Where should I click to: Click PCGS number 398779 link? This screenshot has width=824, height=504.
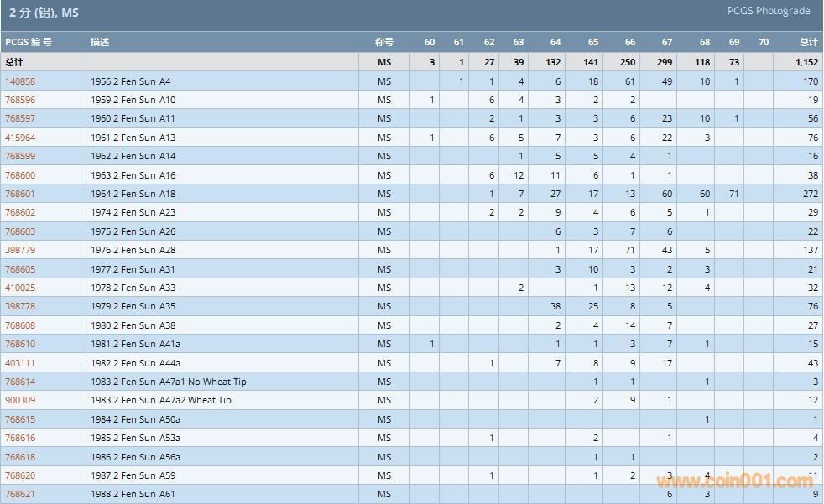click(x=20, y=250)
